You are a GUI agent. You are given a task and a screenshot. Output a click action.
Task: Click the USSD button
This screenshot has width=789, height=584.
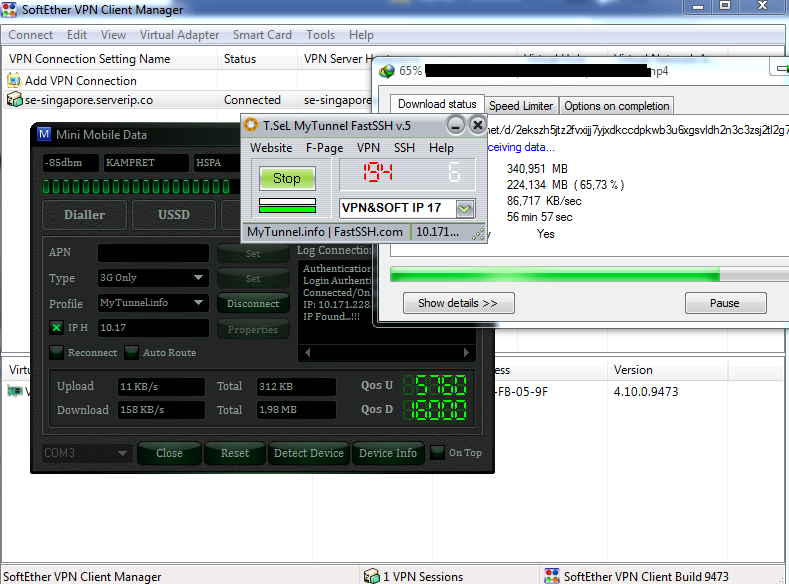(x=174, y=215)
